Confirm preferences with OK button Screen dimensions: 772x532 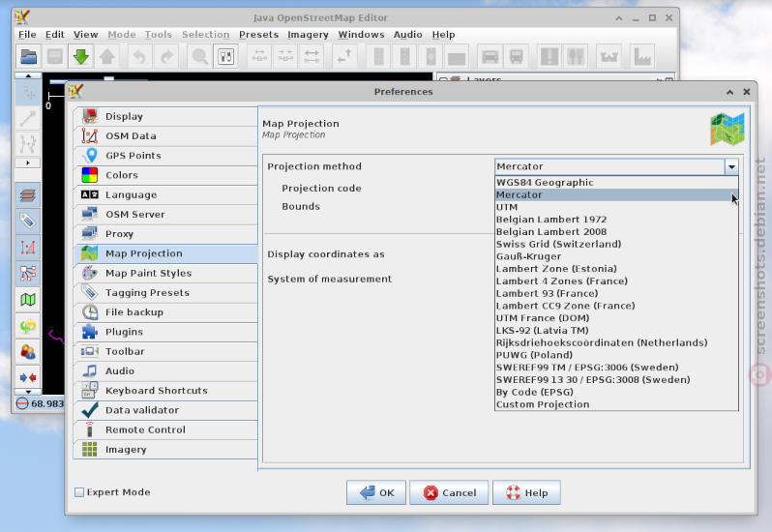[376, 492]
